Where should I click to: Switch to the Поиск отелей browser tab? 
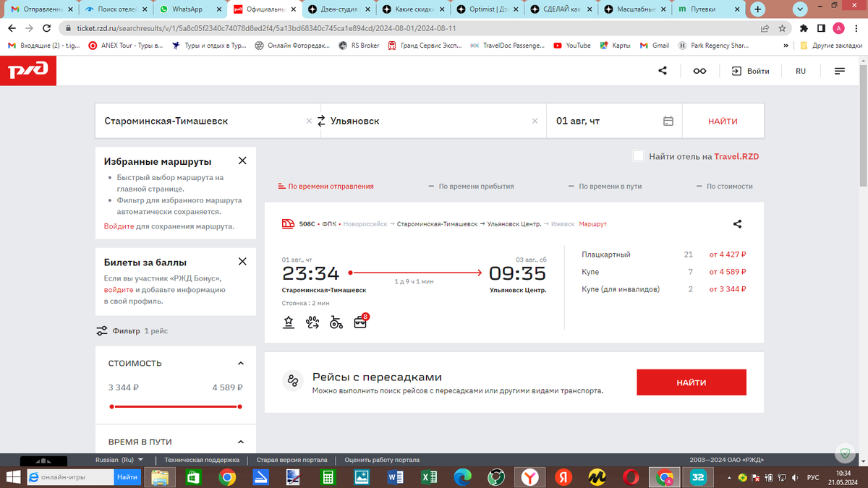pos(114,9)
